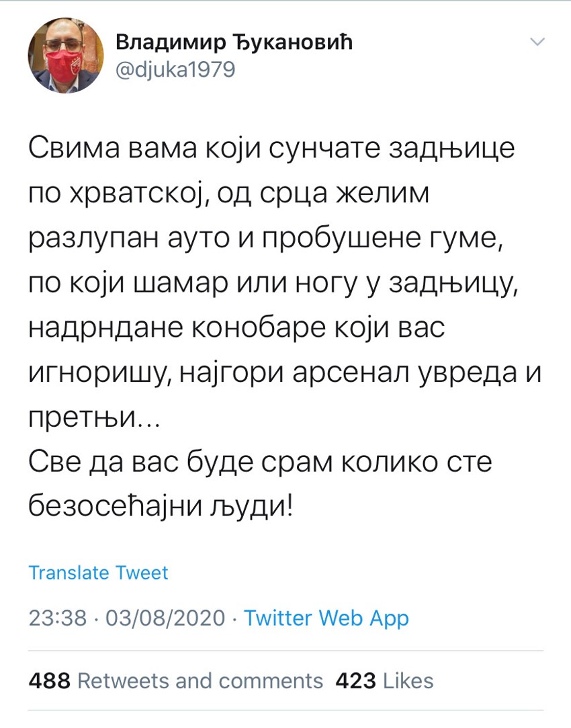Click the 423 likes count number
571x728 pixels.
[355, 680]
